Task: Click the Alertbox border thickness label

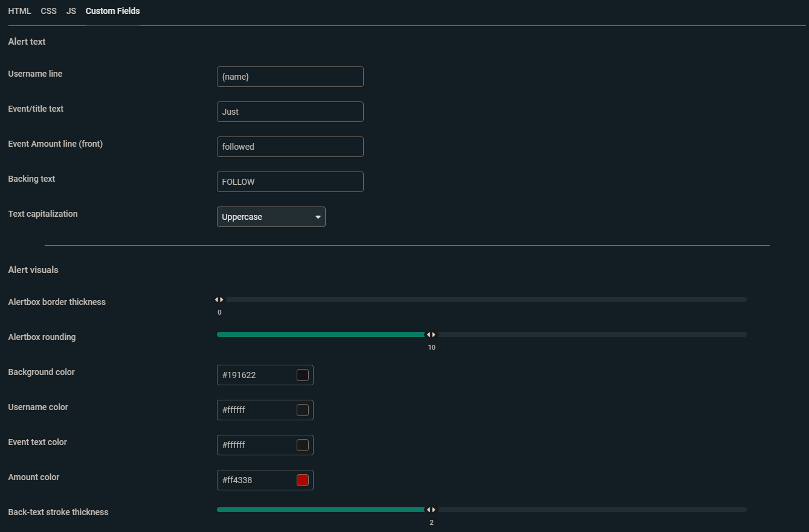Action: pyautogui.click(x=57, y=302)
